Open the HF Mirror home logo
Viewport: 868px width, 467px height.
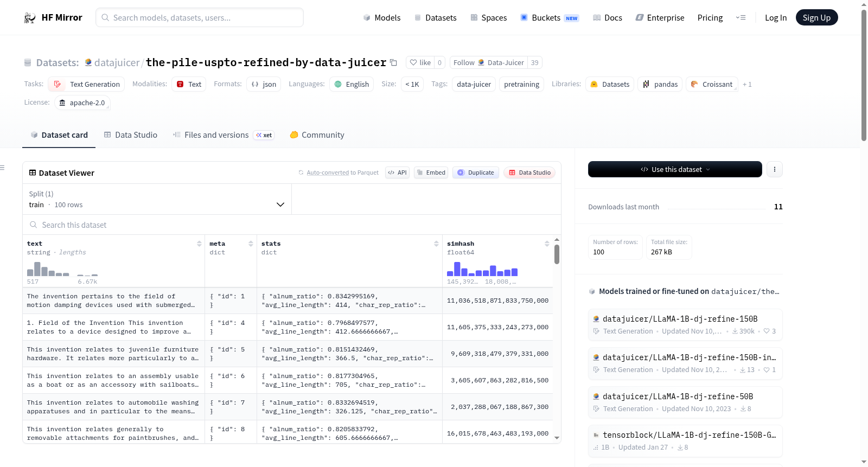click(x=53, y=17)
